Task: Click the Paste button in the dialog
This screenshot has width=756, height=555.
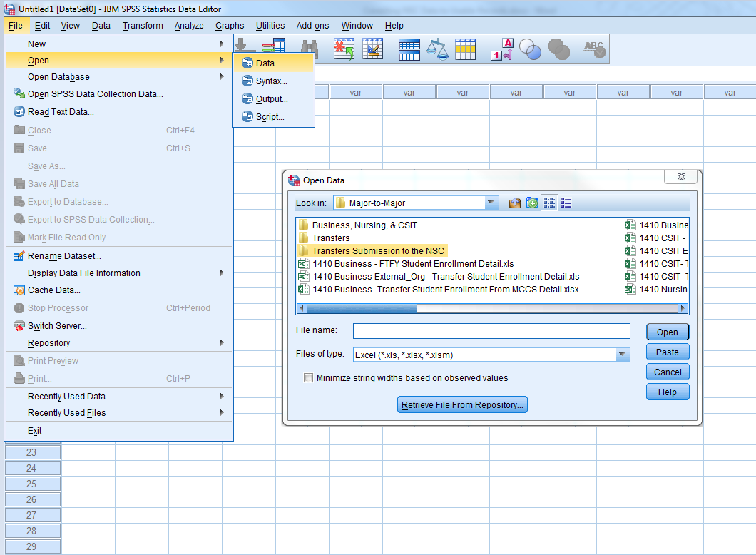Action: (x=668, y=352)
